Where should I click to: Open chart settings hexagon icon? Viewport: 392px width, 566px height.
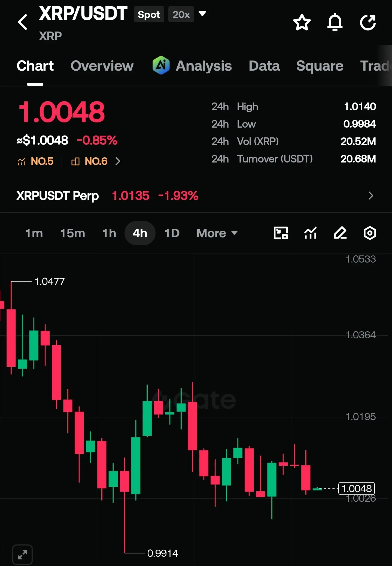click(370, 233)
